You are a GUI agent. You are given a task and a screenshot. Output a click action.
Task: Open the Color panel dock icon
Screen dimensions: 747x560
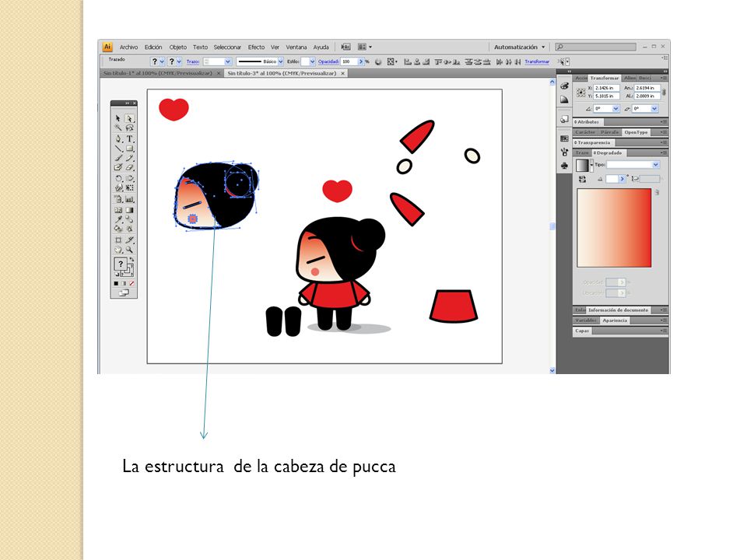pos(565,86)
